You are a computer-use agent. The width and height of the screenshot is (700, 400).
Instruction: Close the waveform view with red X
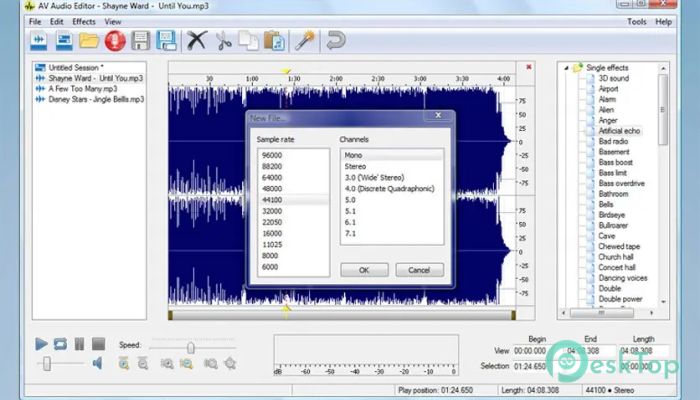529,67
